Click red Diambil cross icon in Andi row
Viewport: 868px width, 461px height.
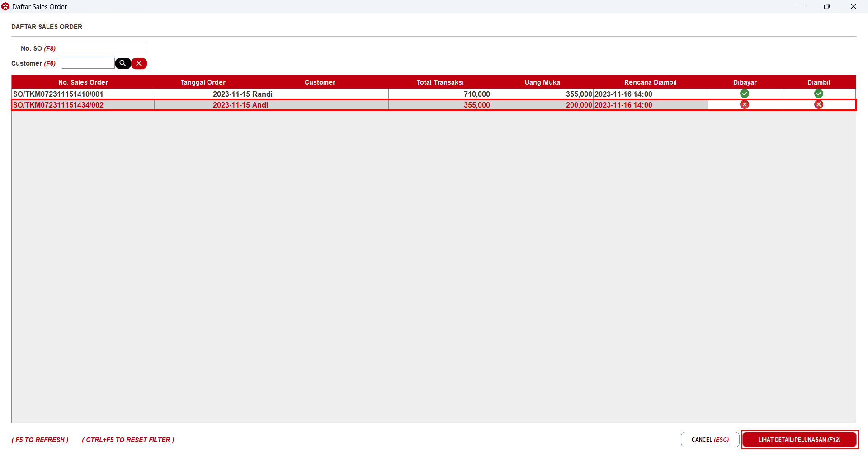click(x=819, y=104)
